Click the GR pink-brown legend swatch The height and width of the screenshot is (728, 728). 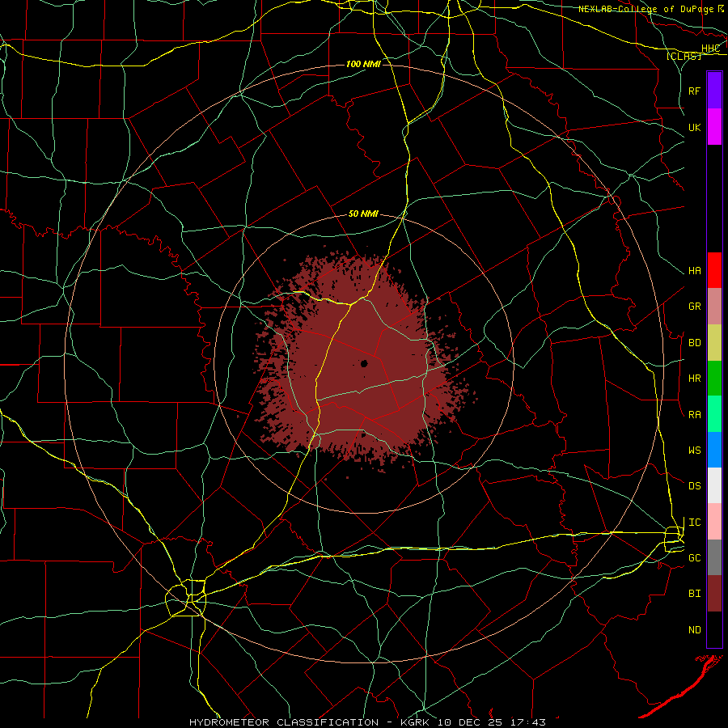click(714, 307)
